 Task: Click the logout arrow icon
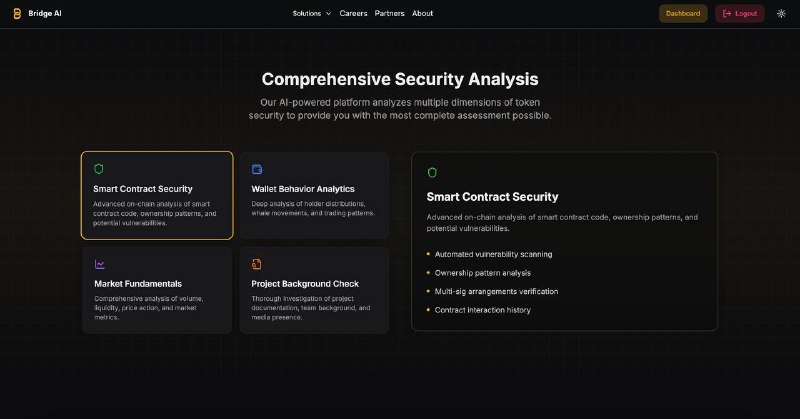coord(727,14)
